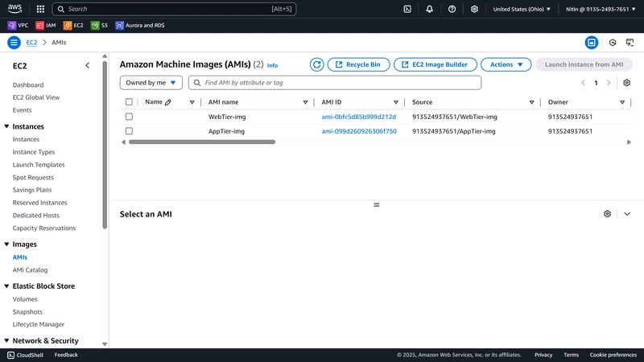Image resolution: width=644 pixels, height=362 pixels.
Task: Open Cookie preferences in footer
Action: coord(613,355)
